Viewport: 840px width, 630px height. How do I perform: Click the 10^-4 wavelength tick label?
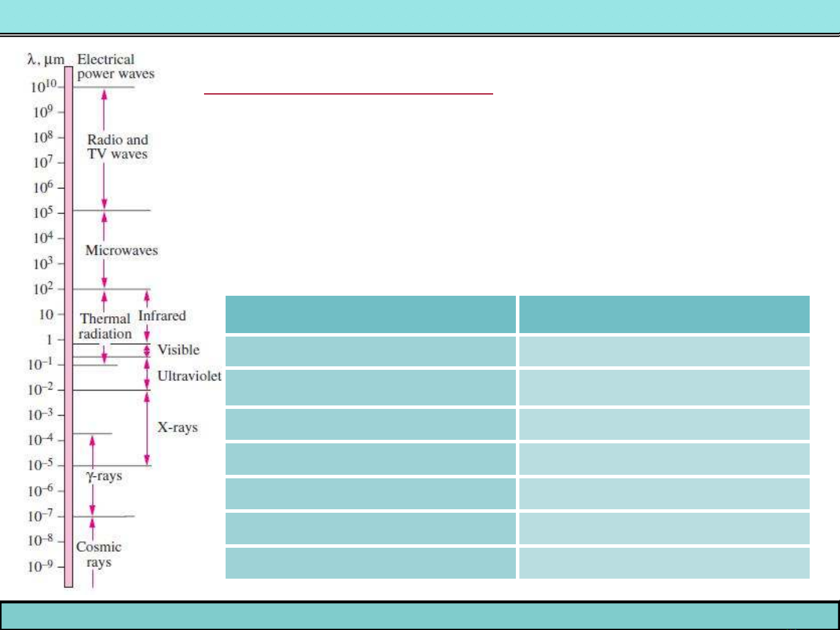[41, 439]
